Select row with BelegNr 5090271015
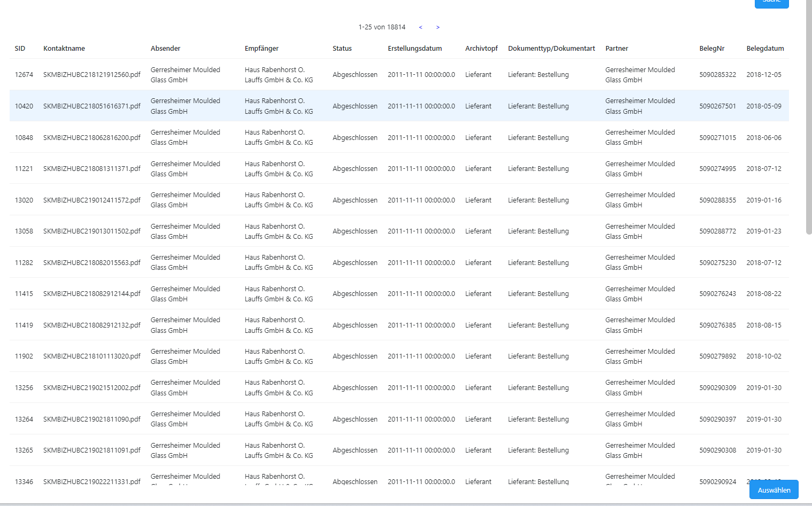Viewport: 812px width, 506px height. 717,138
